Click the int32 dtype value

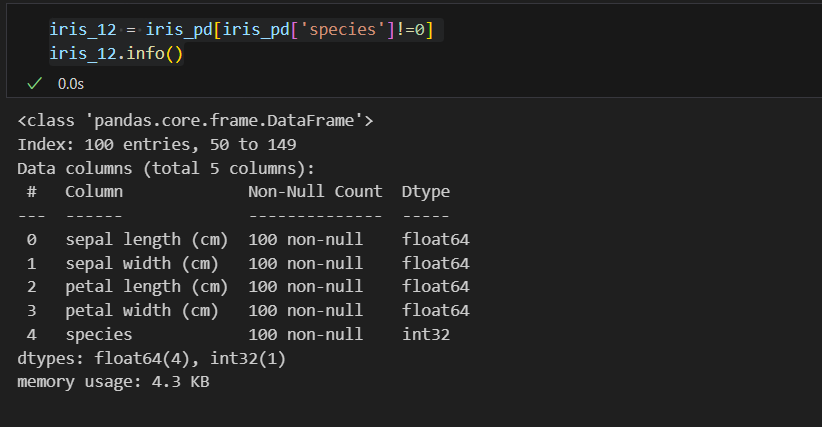tap(426, 334)
